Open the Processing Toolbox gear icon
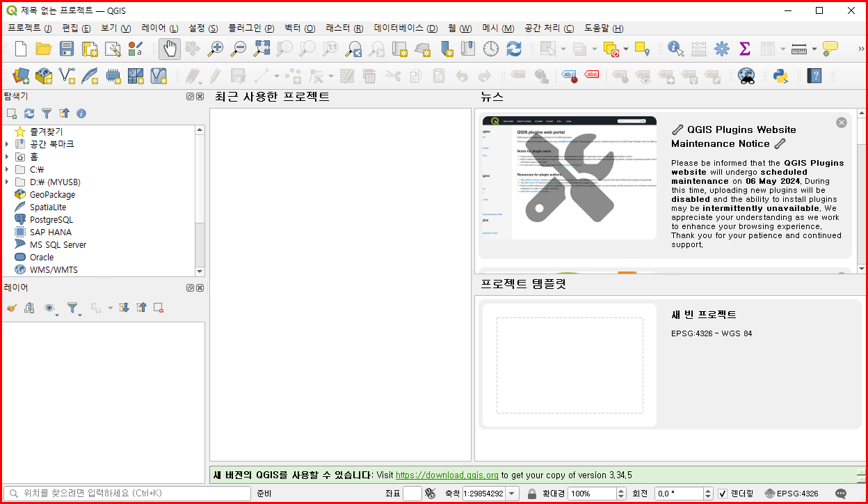This screenshot has height=504, width=868. (x=722, y=49)
